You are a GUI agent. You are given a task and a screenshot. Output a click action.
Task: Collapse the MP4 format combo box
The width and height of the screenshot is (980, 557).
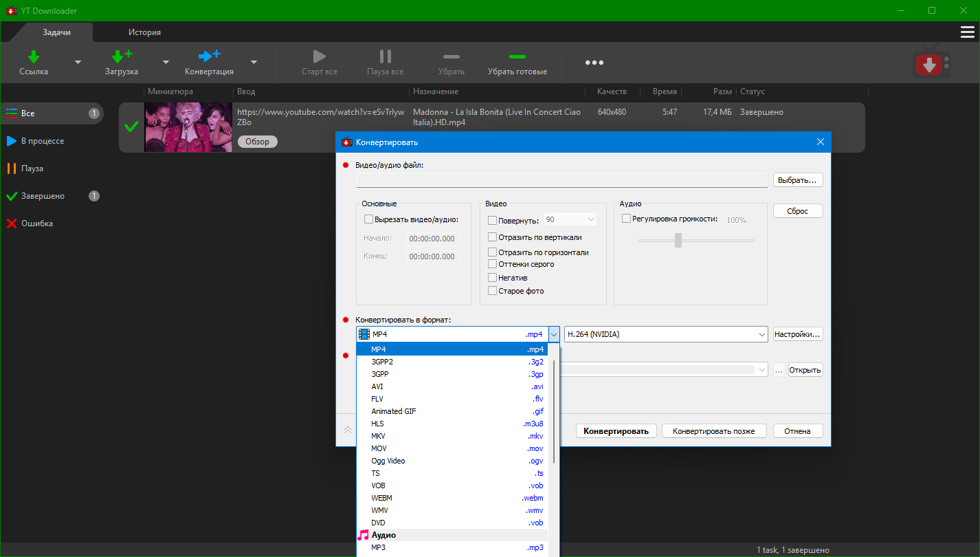(553, 335)
